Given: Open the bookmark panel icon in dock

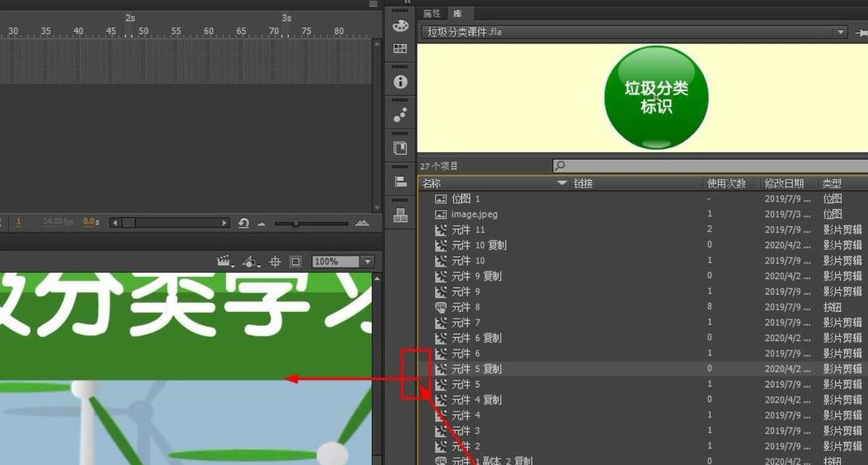Looking at the screenshot, I should coord(400,148).
